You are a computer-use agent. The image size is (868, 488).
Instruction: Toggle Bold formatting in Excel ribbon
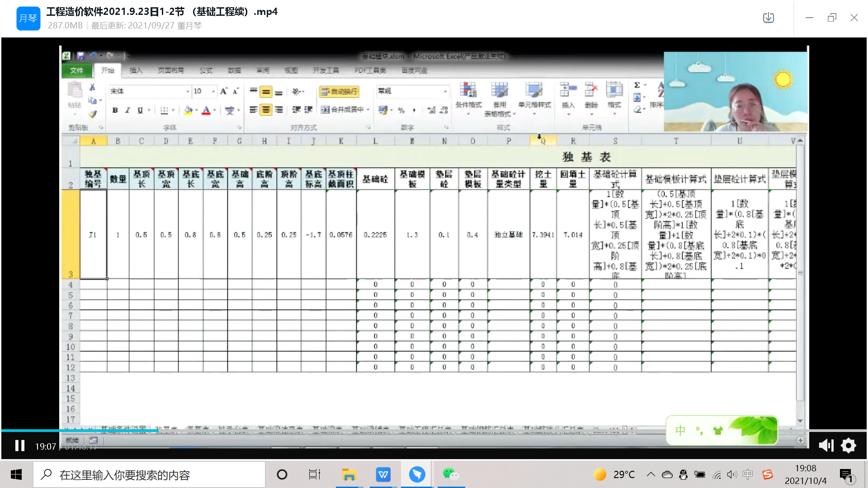(x=115, y=110)
